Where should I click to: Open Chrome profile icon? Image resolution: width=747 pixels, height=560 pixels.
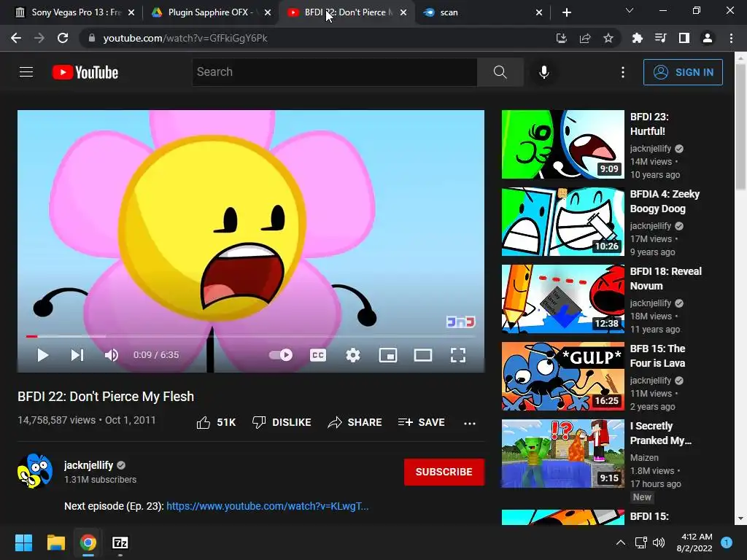pyautogui.click(x=708, y=38)
